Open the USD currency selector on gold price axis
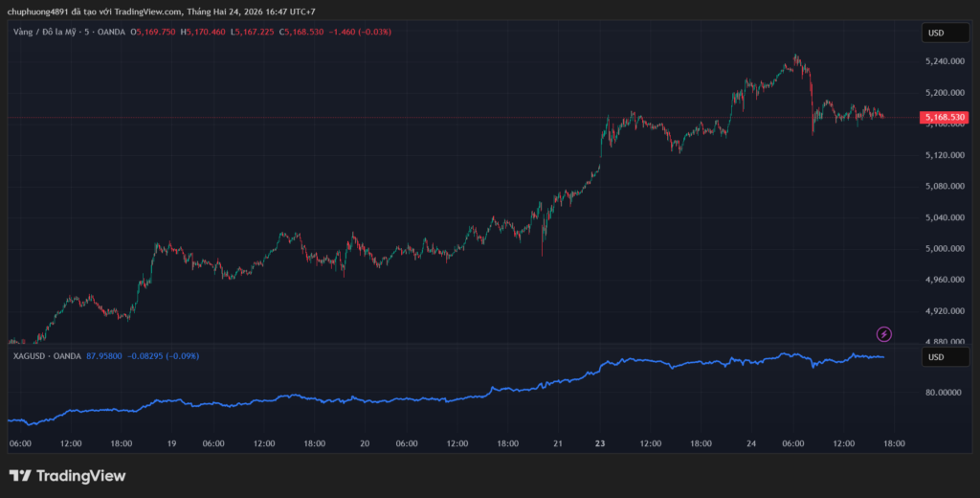The width and height of the screenshot is (980, 498). click(x=935, y=34)
